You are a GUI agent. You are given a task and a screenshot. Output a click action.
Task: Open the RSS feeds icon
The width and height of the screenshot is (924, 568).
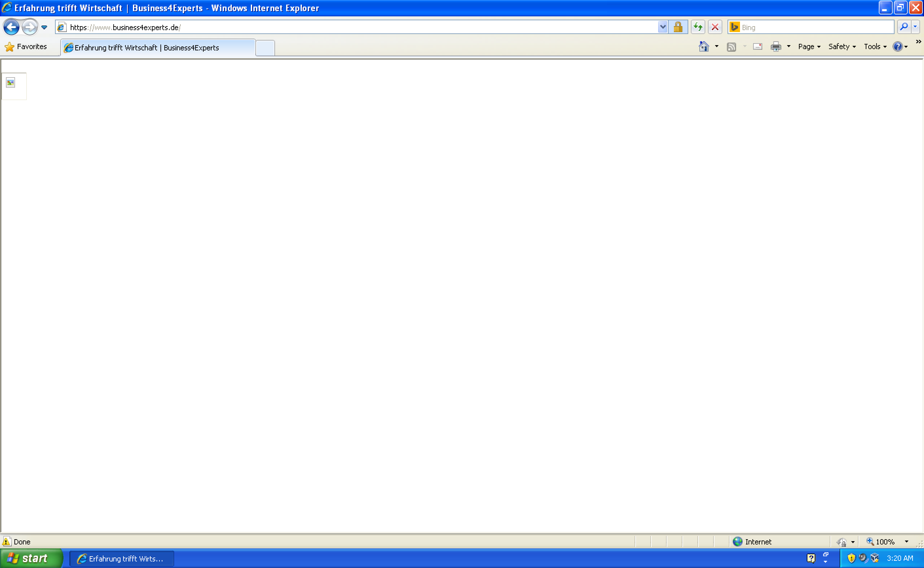point(732,46)
